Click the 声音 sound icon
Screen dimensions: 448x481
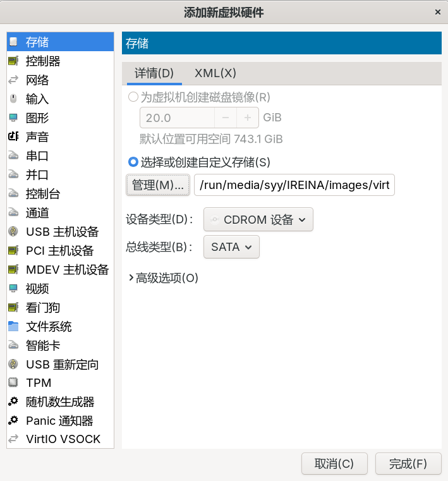[x=13, y=137]
